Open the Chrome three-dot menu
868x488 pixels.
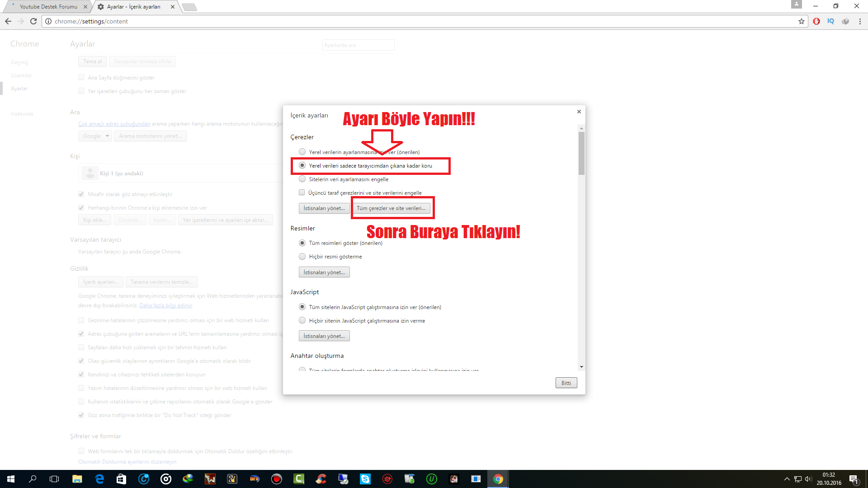pyautogui.click(x=860, y=21)
